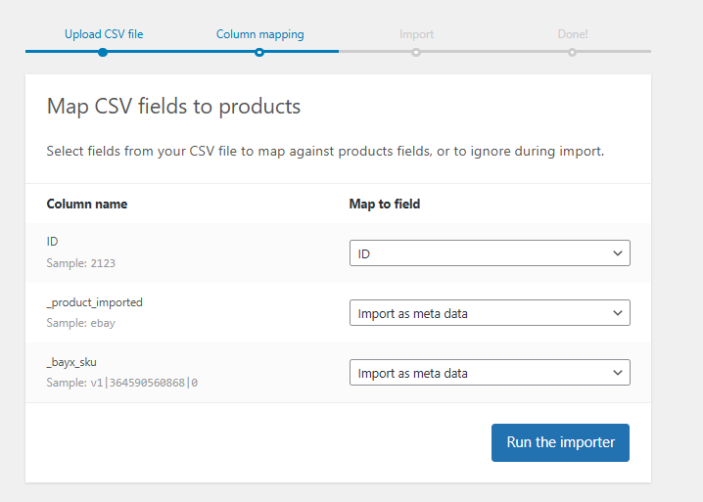This screenshot has height=502, width=703.
Task: Click the Import step label
Action: 416,34
